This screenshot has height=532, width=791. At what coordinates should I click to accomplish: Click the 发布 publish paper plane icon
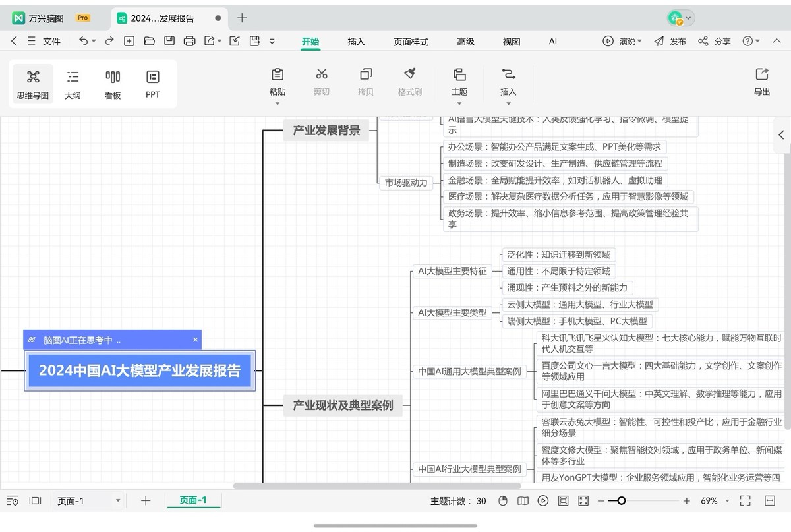click(659, 41)
